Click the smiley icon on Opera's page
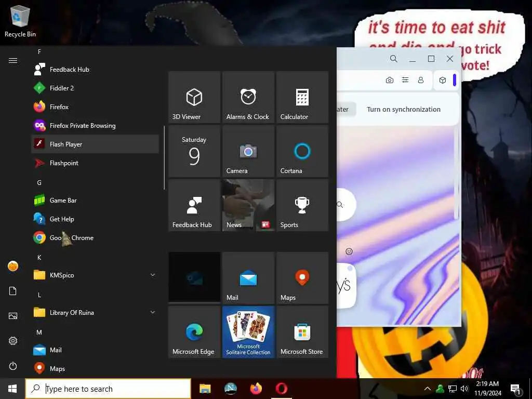The image size is (532, 399). 349,251
